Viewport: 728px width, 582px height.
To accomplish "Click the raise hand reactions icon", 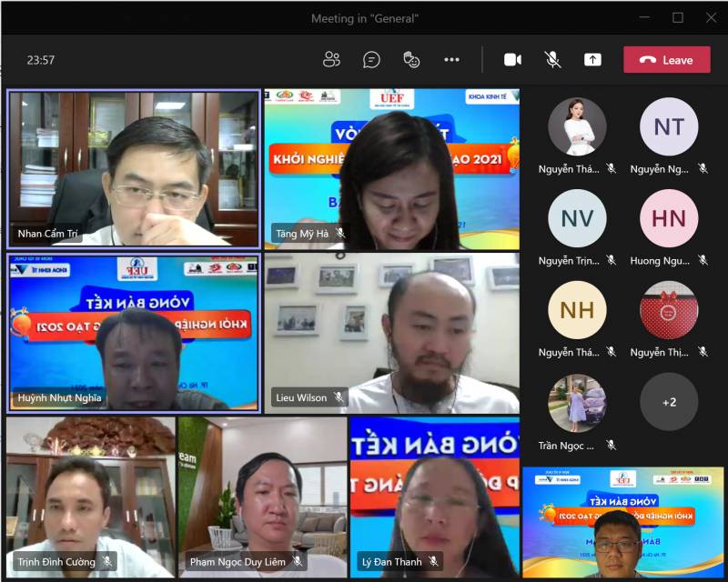I will [x=411, y=60].
